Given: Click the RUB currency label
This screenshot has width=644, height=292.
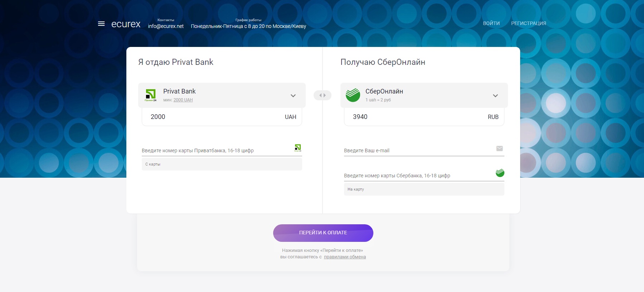Looking at the screenshot, I should pyautogui.click(x=493, y=117).
